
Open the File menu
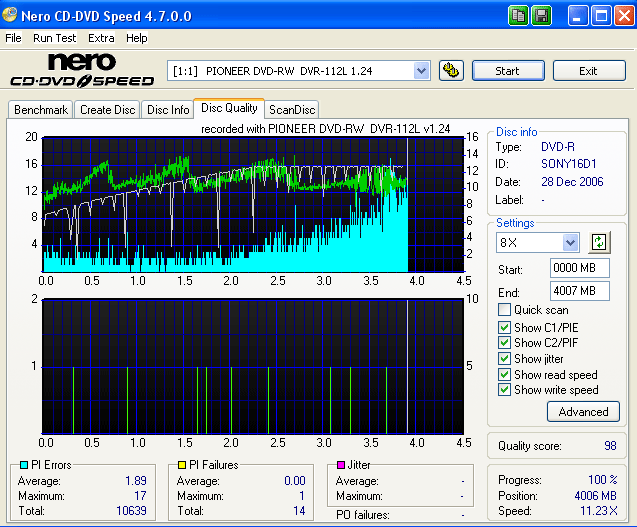(13, 38)
